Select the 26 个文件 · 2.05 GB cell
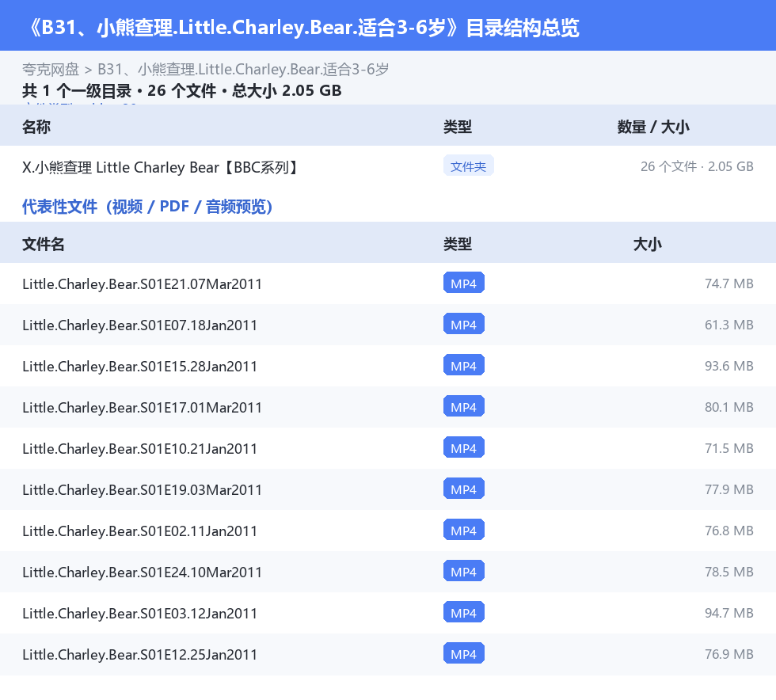Viewport: 776px width, 700px height. point(697,166)
